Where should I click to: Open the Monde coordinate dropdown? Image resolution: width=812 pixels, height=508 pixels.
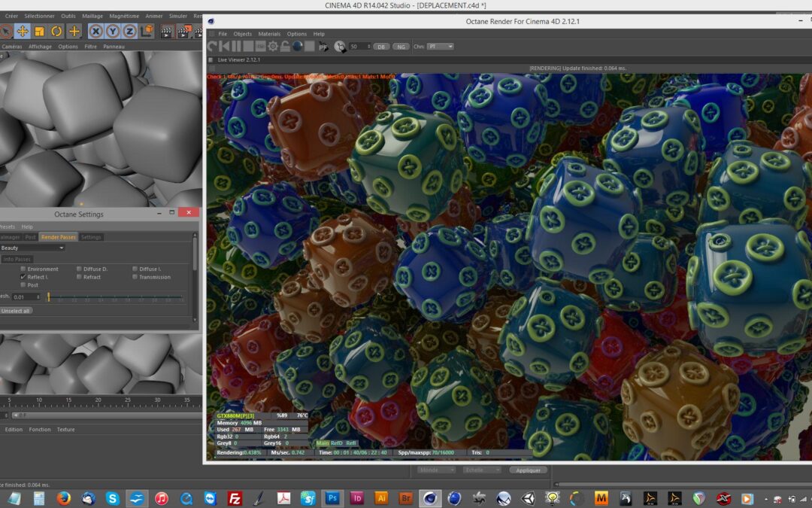coord(437,470)
